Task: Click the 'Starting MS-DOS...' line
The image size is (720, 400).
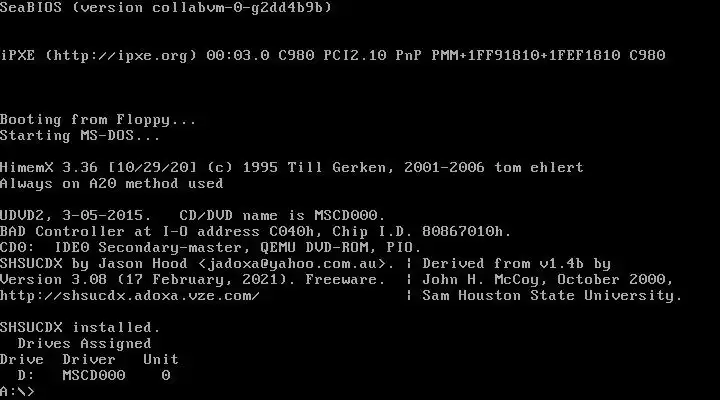Action: point(80,136)
